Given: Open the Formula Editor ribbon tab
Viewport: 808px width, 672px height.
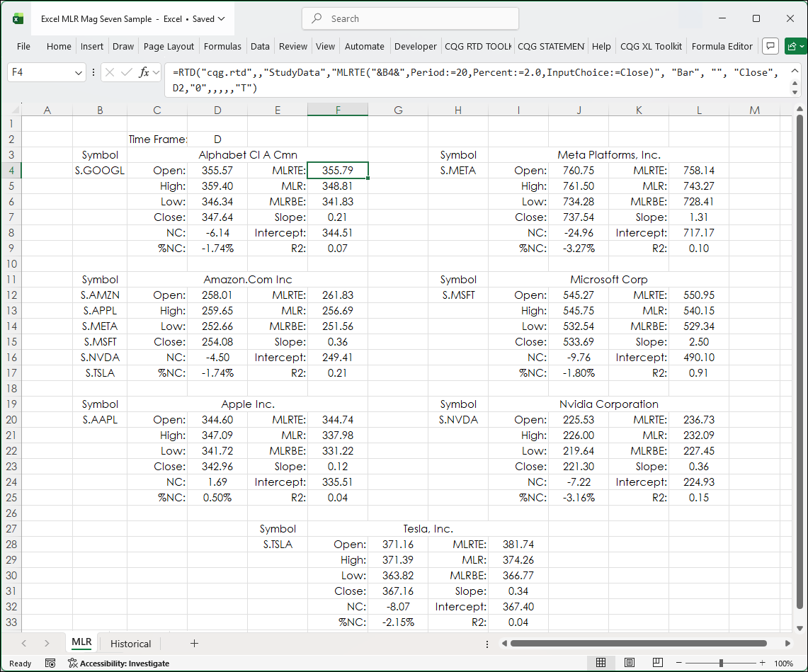Looking at the screenshot, I should click(x=722, y=46).
